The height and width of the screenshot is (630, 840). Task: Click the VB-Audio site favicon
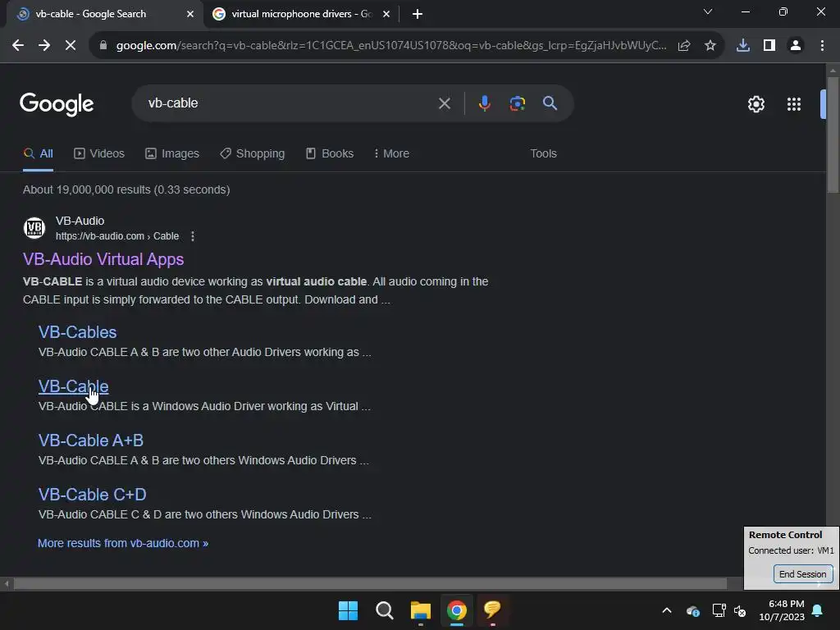point(34,228)
